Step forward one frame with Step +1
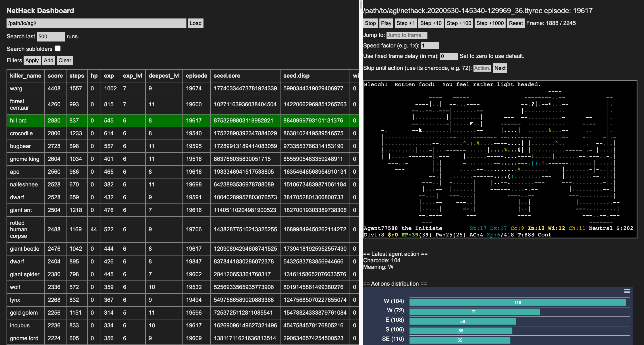 [x=406, y=23]
